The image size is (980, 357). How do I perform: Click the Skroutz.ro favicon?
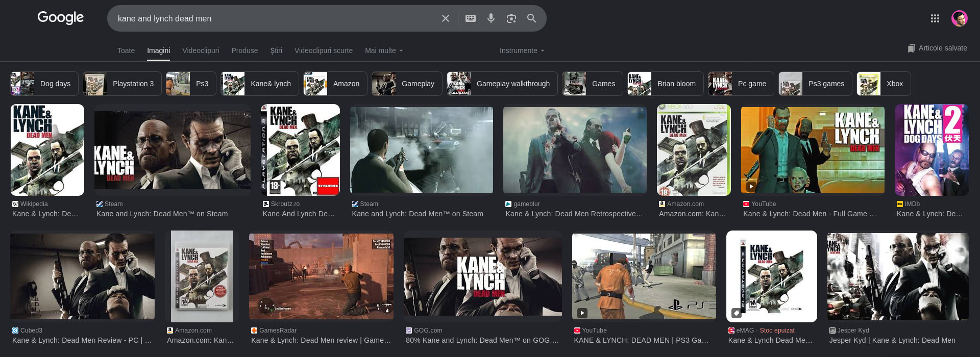(x=266, y=204)
